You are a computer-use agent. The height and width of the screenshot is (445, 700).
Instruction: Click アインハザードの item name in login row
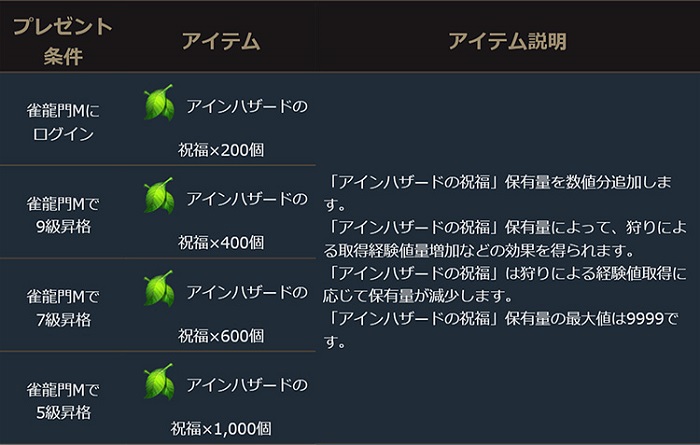pyautogui.click(x=247, y=106)
